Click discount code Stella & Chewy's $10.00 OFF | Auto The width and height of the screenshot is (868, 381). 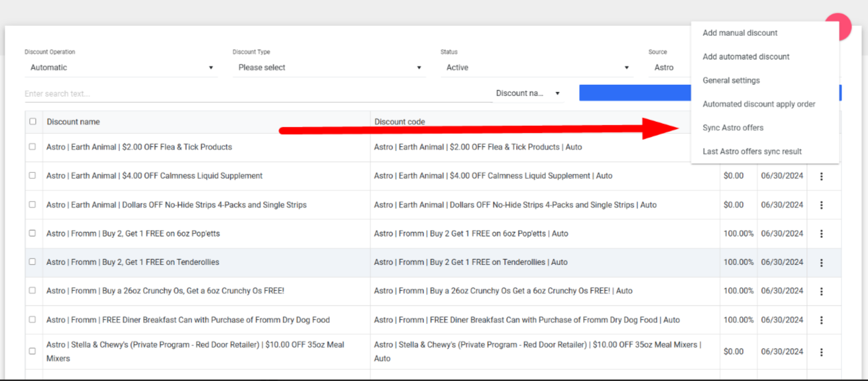[x=537, y=352]
